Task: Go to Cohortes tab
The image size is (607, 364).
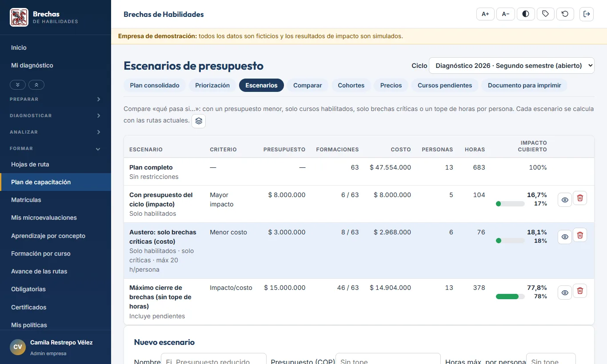Action: click(351, 85)
